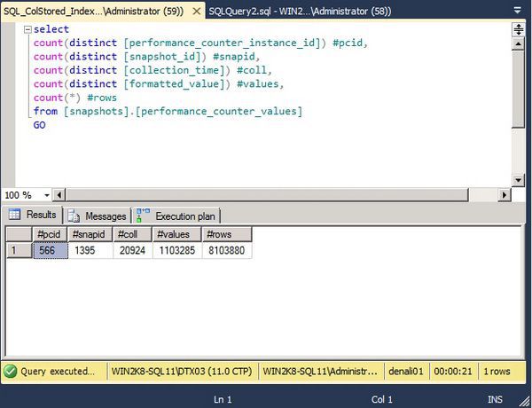Click the WIN2K8-SQL11\Administr... login status entry
Screen dimensions: 532x408
pos(320,372)
